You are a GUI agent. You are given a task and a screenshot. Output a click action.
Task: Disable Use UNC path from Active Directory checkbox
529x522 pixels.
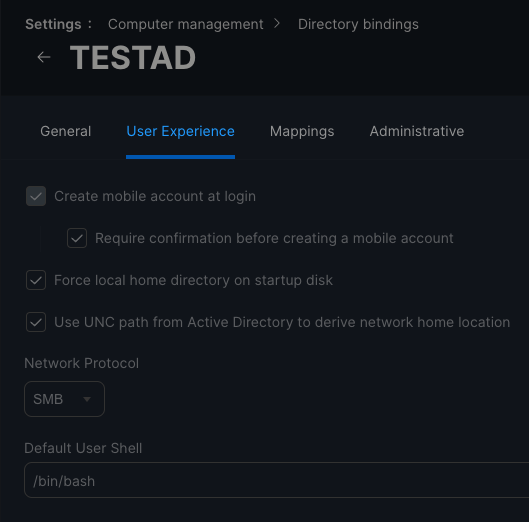tap(36, 322)
